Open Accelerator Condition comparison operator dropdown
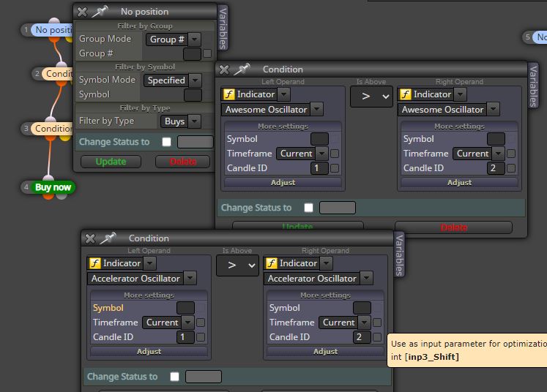This screenshot has height=392, width=547. pyautogui.click(x=237, y=265)
